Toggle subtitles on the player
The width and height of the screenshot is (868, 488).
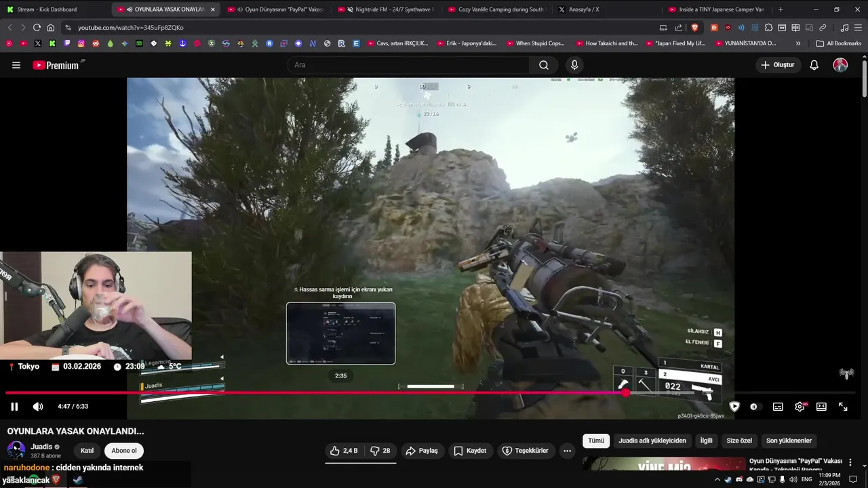coord(778,407)
